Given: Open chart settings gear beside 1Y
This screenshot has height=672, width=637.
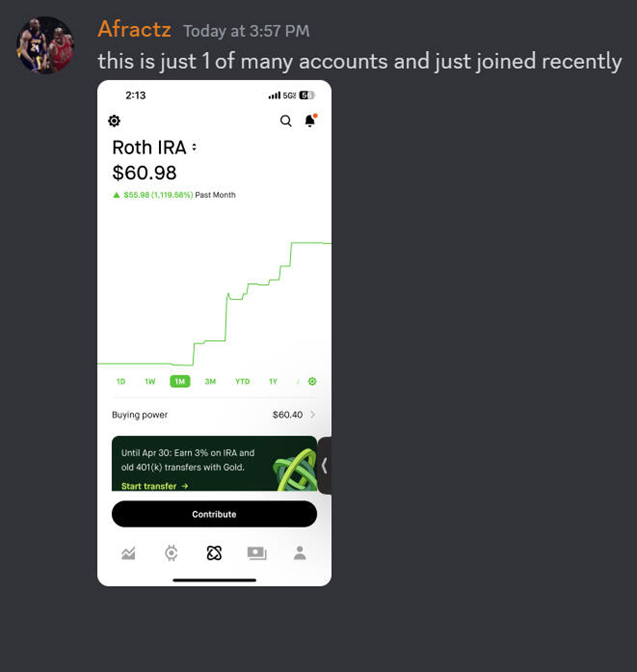Looking at the screenshot, I should click(x=312, y=381).
